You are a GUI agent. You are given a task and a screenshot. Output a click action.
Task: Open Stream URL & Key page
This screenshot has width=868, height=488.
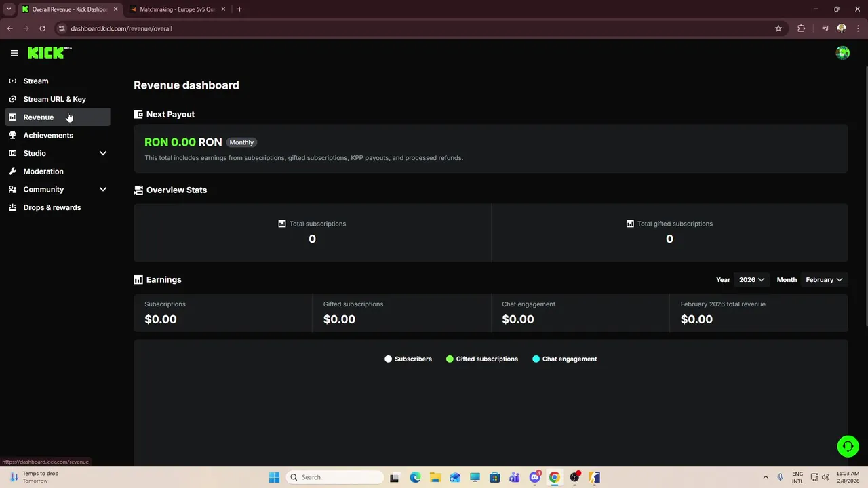pos(58,99)
